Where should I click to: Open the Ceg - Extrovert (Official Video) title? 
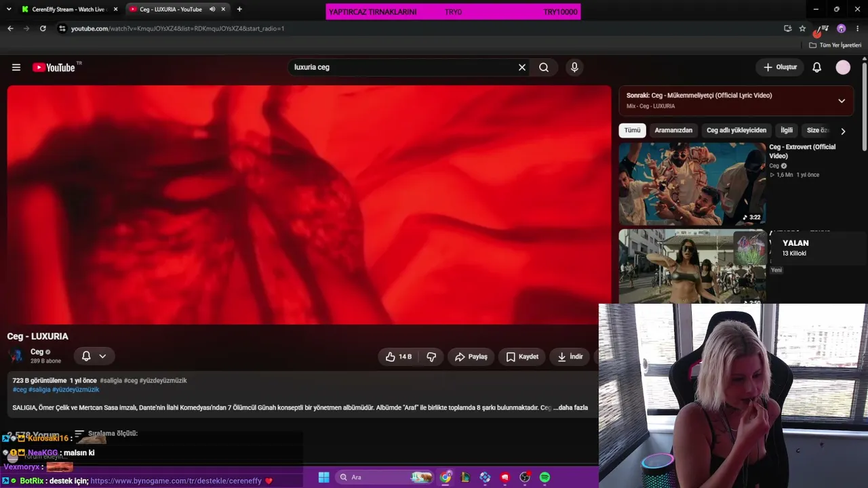802,151
